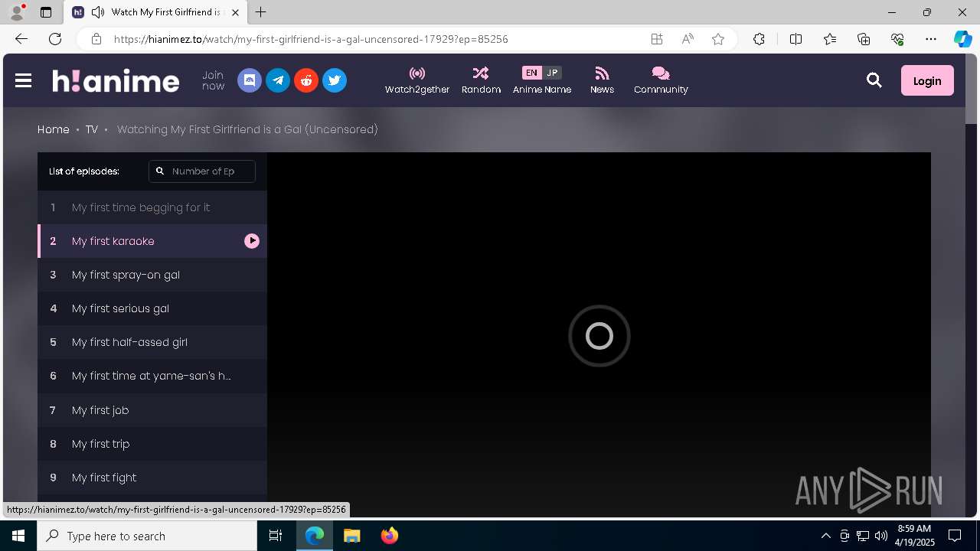Go to Home breadcrumb
Screen dimensions: 980x551
[54, 129]
